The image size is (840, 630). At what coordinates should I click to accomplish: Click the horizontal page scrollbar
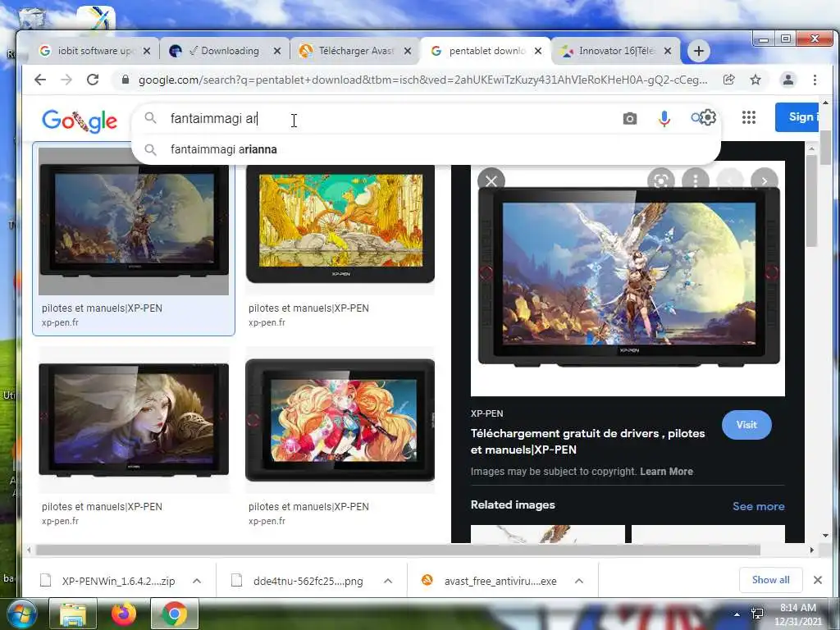(398, 550)
